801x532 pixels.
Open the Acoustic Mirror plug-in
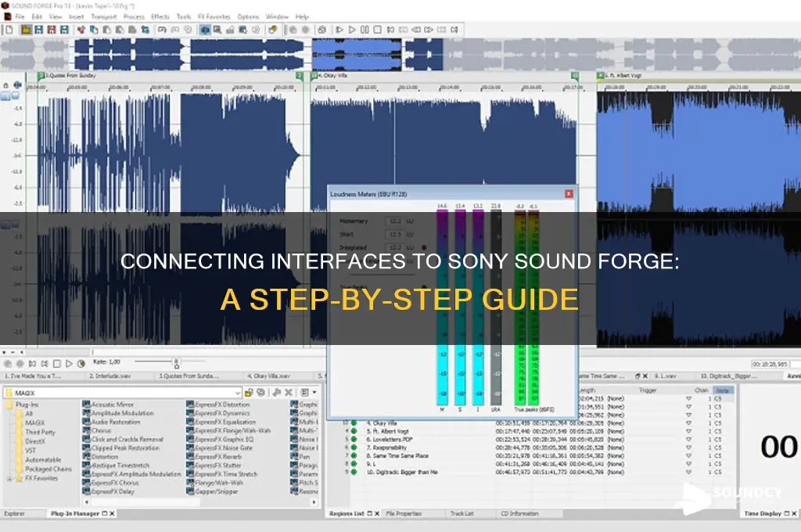click(108, 404)
